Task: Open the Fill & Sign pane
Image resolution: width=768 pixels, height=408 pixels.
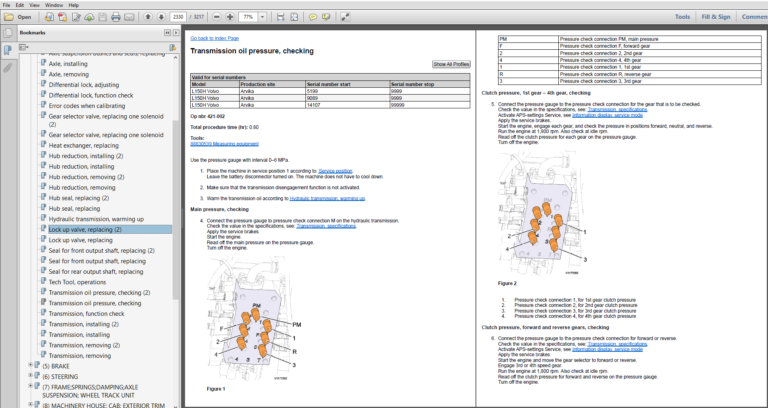Action: click(716, 17)
